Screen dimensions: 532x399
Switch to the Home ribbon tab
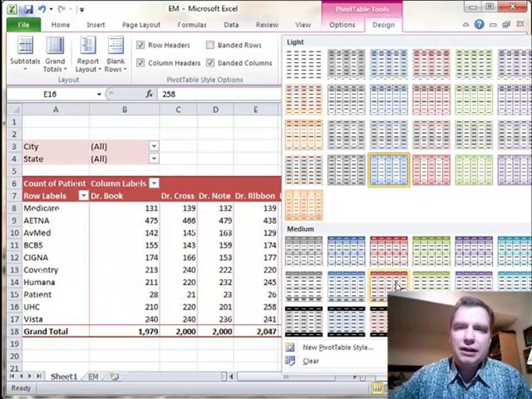tap(60, 25)
